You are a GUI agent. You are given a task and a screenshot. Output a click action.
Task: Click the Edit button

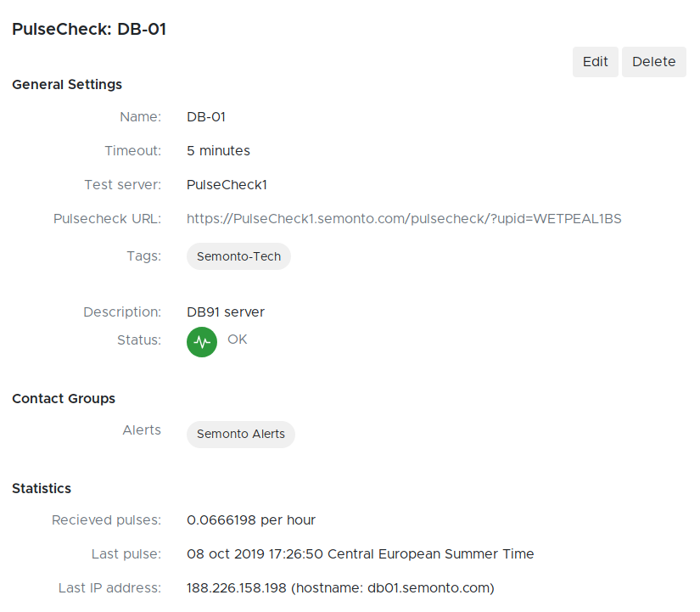coord(595,62)
